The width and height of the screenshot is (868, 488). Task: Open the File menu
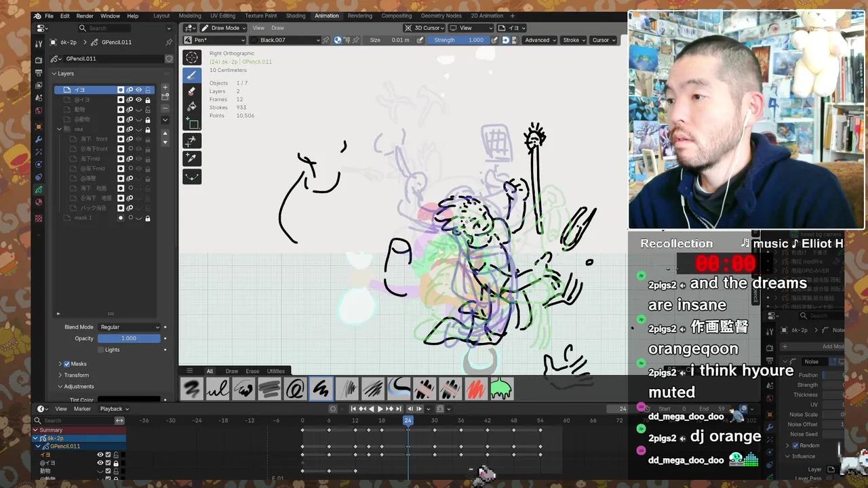pyautogui.click(x=49, y=16)
